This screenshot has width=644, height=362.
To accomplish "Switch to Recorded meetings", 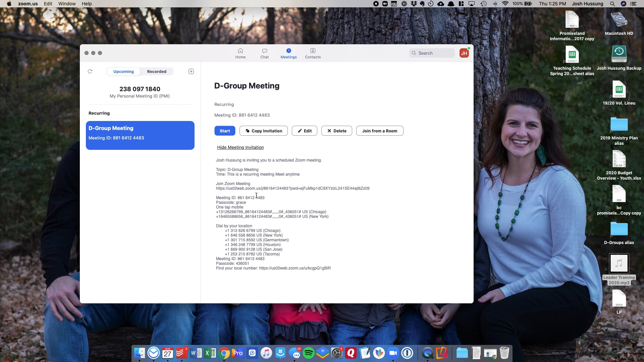I will click(157, 71).
